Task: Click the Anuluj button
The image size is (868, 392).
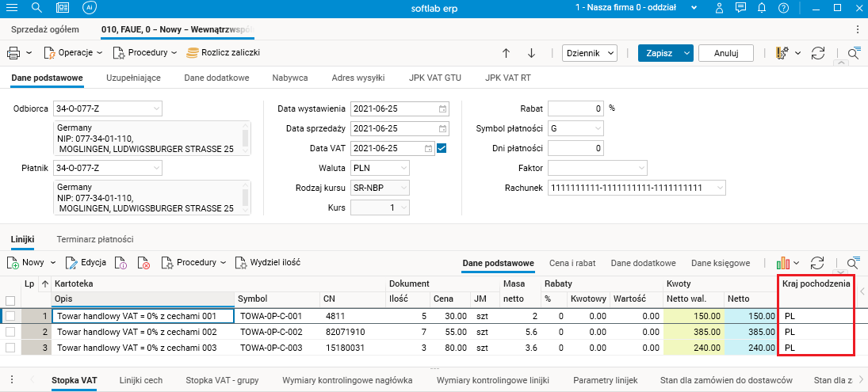Action: coord(726,53)
